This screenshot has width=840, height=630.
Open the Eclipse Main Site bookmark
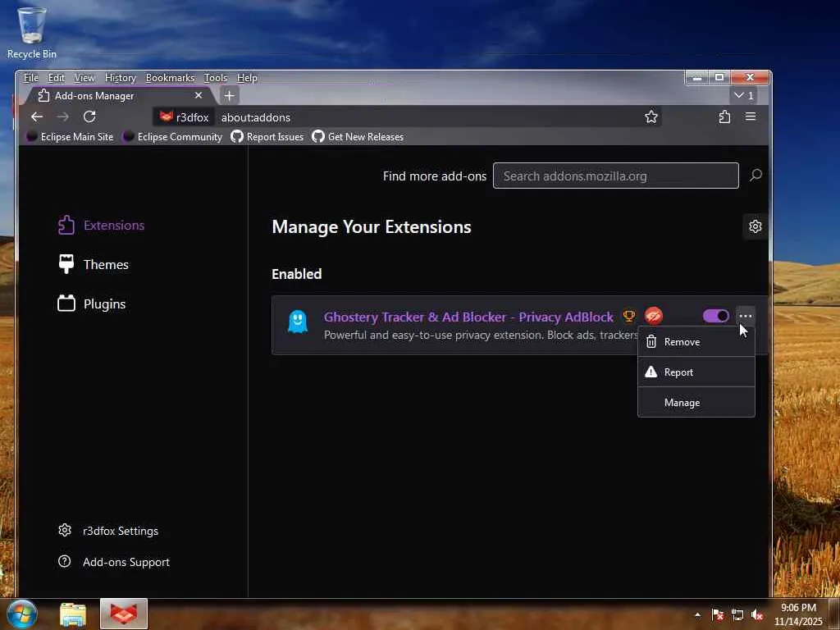coord(71,137)
